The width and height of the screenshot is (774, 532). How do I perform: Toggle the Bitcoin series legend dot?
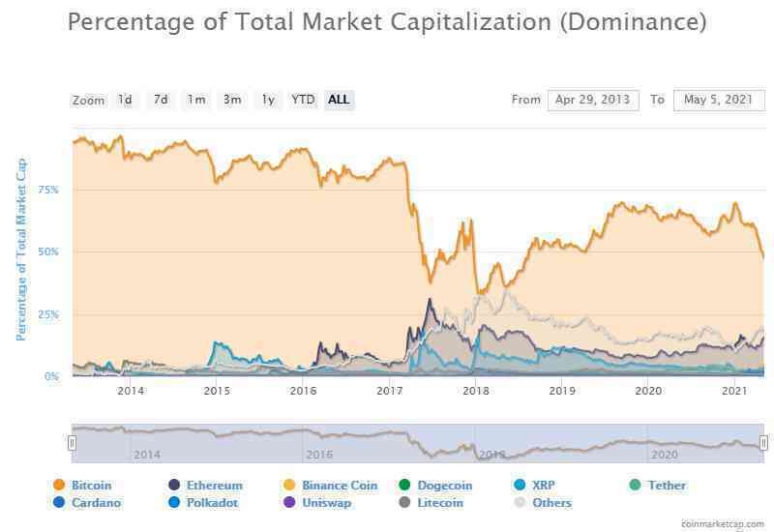pyautogui.click(x=59, y=485)
